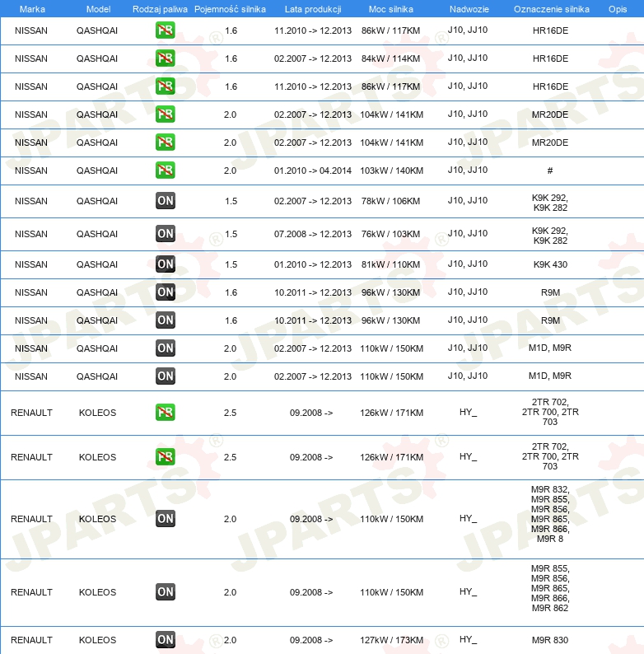Click the petrol fuel icon in the 84kW / 114KM row

[x=166, y=58]
